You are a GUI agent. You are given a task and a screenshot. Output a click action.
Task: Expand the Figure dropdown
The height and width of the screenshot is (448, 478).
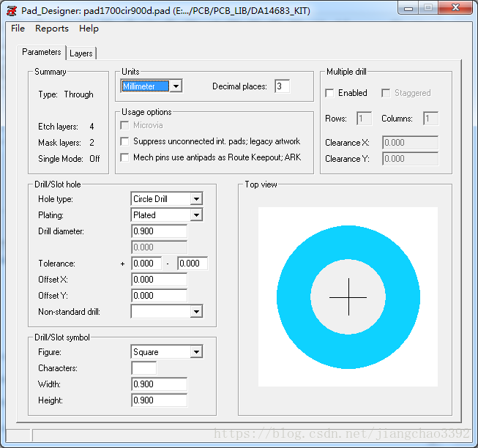point(195,352)
